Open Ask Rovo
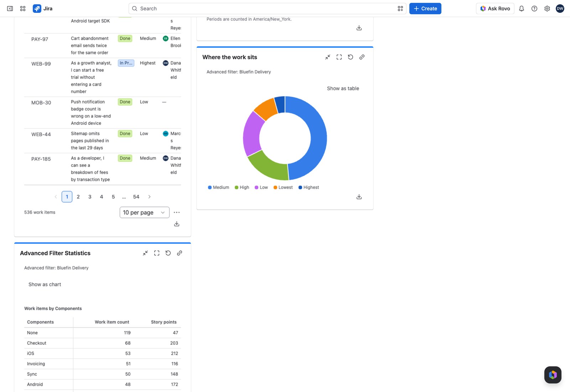The image size is (570, 392). tap(495, 9)
